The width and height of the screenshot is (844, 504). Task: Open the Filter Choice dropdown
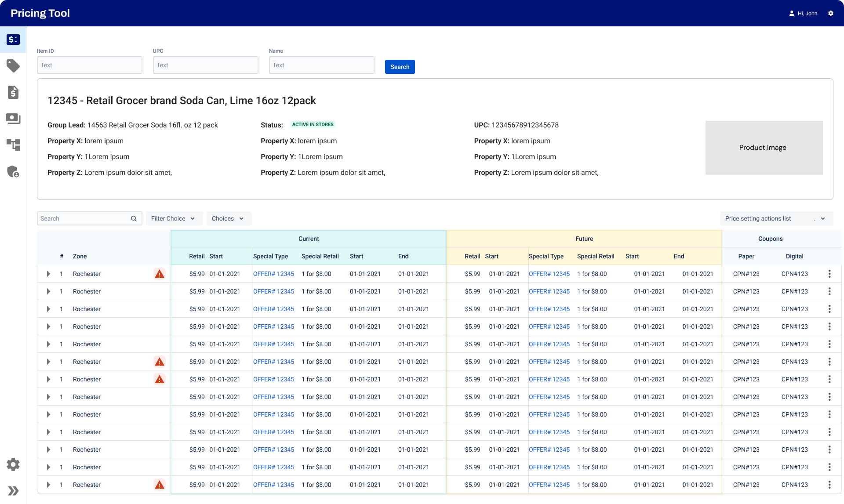tap(174, 218)
